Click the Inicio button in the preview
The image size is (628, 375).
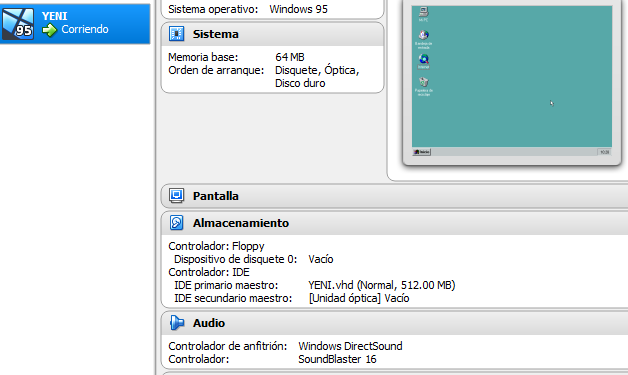(x=422, y=152)
